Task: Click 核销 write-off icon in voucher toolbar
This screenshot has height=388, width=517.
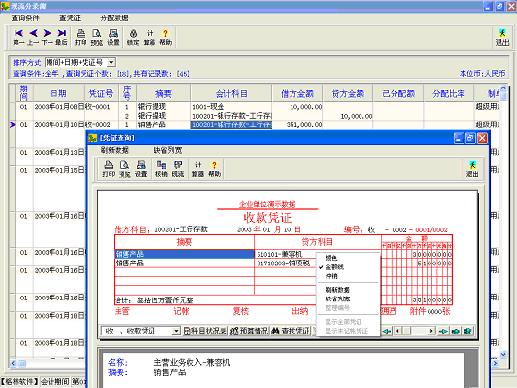Action: [161, 169]
